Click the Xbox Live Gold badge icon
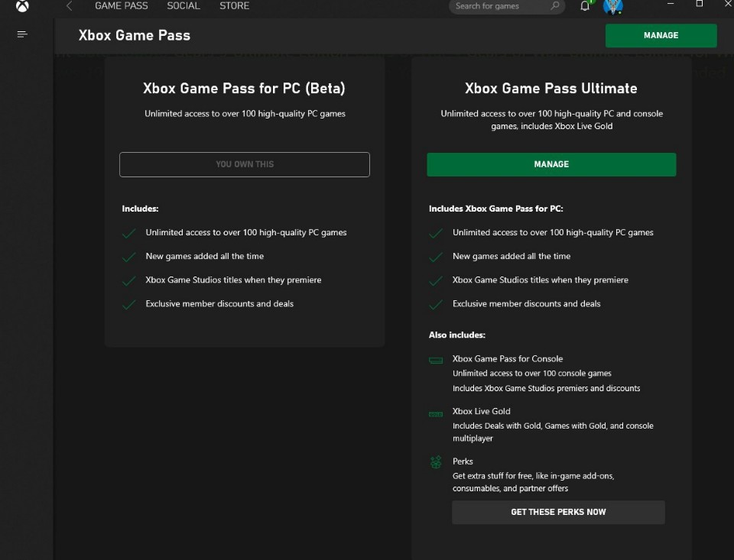The height and width of the screenshot is (560, 734). (436, 413)
